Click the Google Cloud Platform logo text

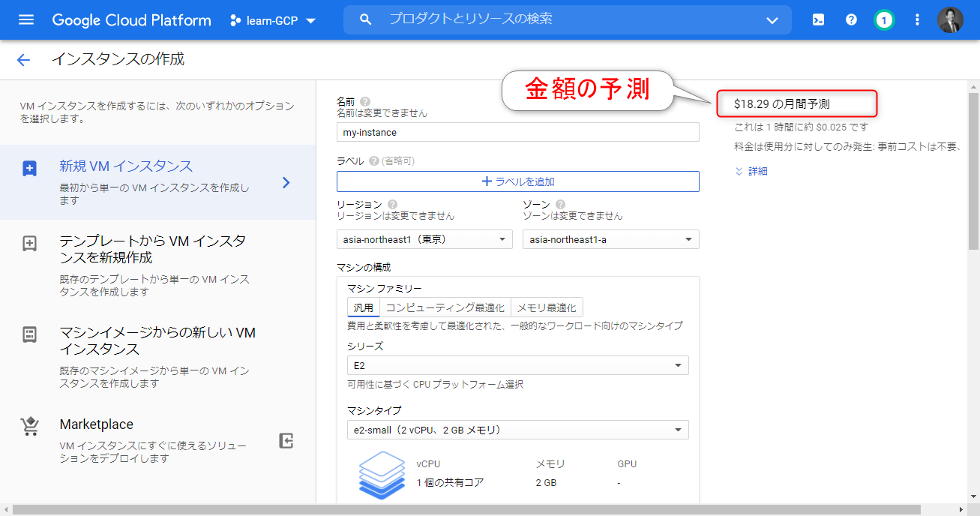click(131, 20)
